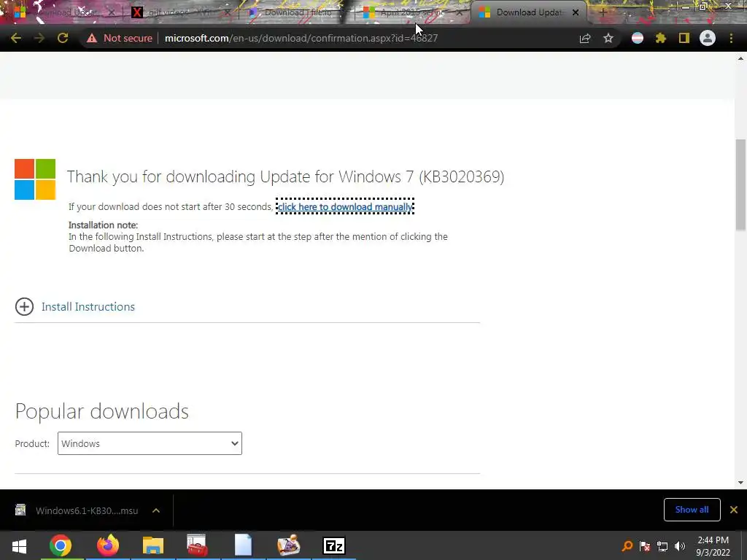Open the blank document taskbar icon
The height and width of the screenshot is (560, 747).
tap(243, 545)
